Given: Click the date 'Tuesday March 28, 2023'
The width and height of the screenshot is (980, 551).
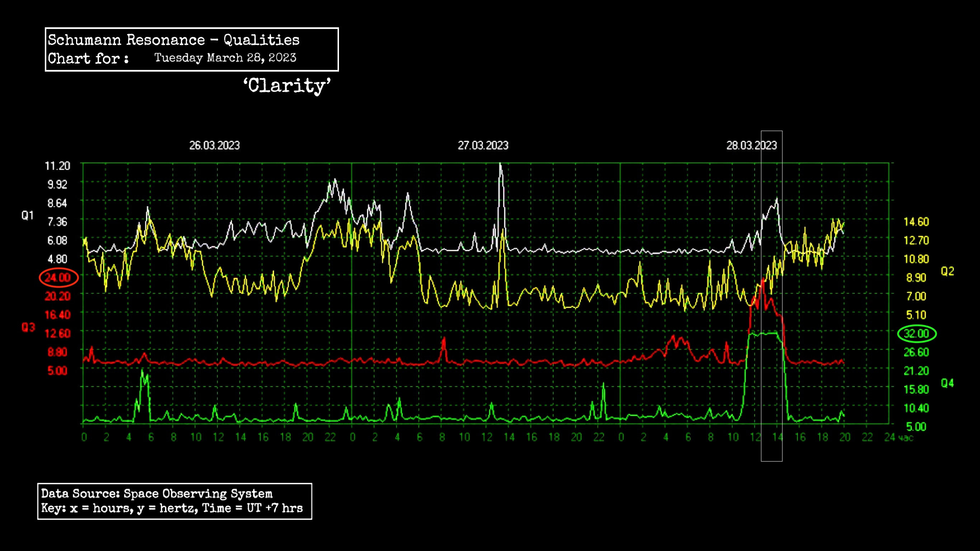Looking at the screenshot, I should pos(225,58).
